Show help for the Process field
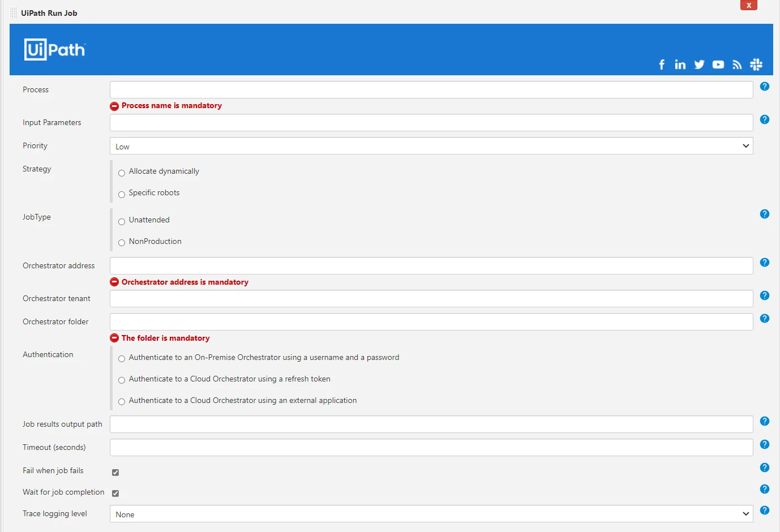The width and height of the screenshot is (780, 532). 765,87
